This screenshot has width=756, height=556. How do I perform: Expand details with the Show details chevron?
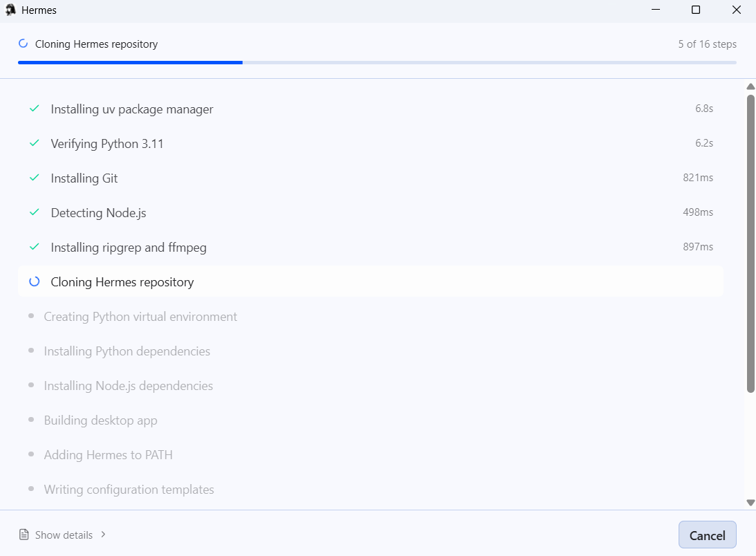[103, 535]
